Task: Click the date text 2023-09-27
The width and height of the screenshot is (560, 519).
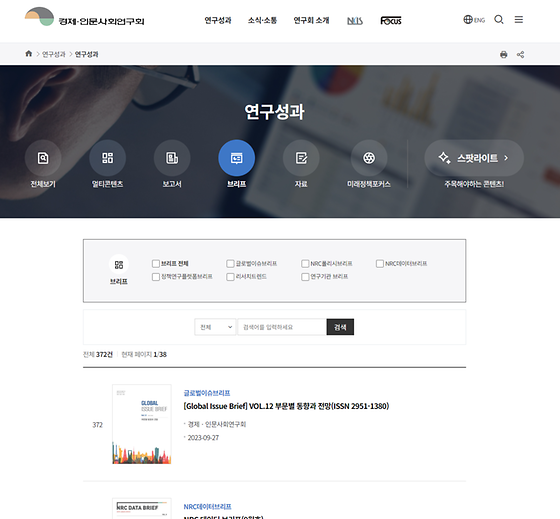Action: point(203,438)
